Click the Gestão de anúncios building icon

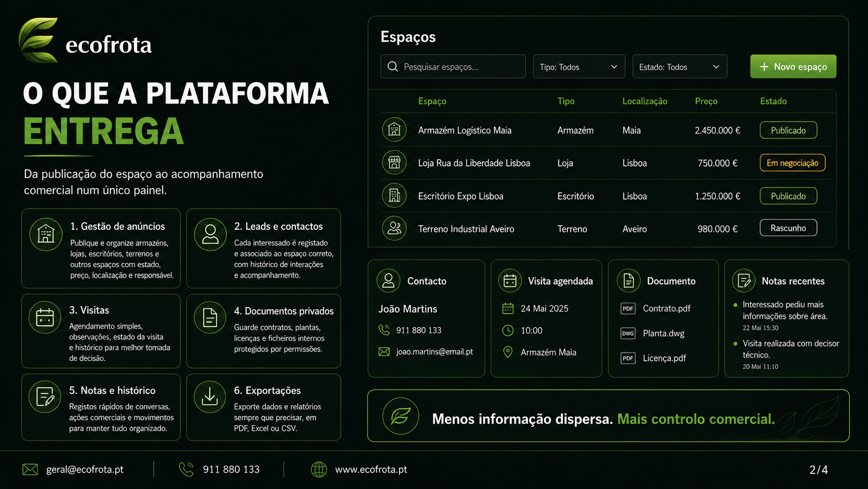[x=46, y=234]
